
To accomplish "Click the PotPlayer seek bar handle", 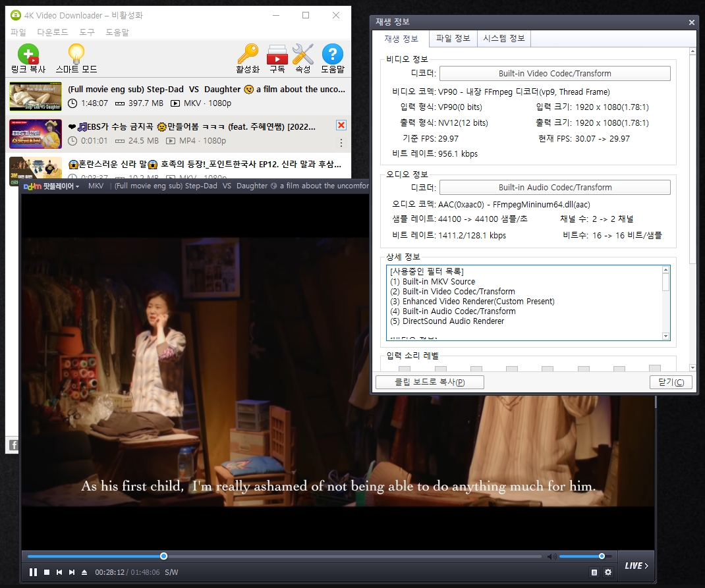I will pos(163,556).
